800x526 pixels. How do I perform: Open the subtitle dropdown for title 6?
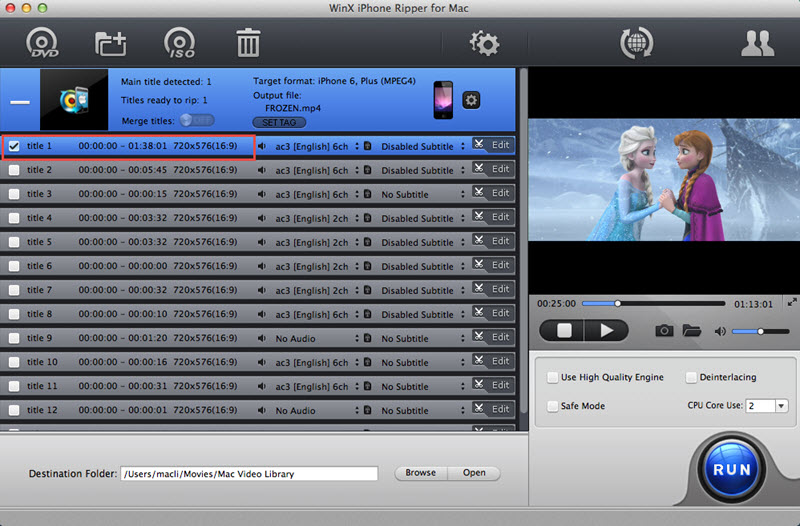[x=423, y=266]
